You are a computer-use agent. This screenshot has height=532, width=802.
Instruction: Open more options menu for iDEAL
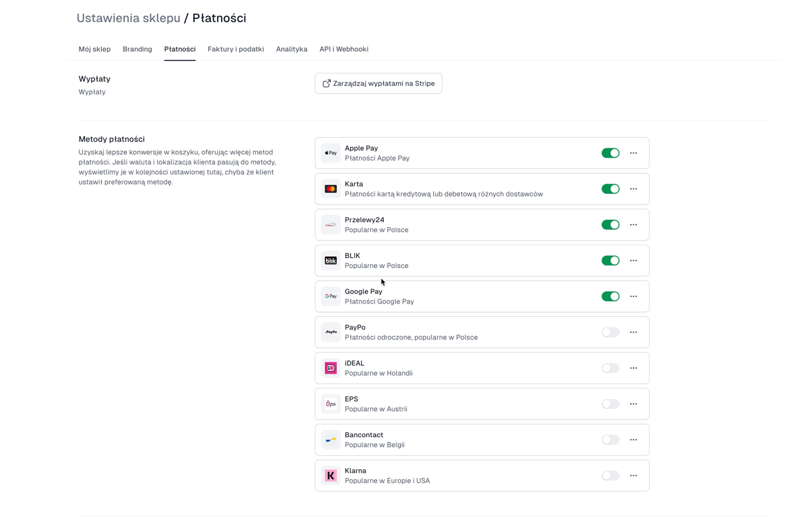point(634,368)
